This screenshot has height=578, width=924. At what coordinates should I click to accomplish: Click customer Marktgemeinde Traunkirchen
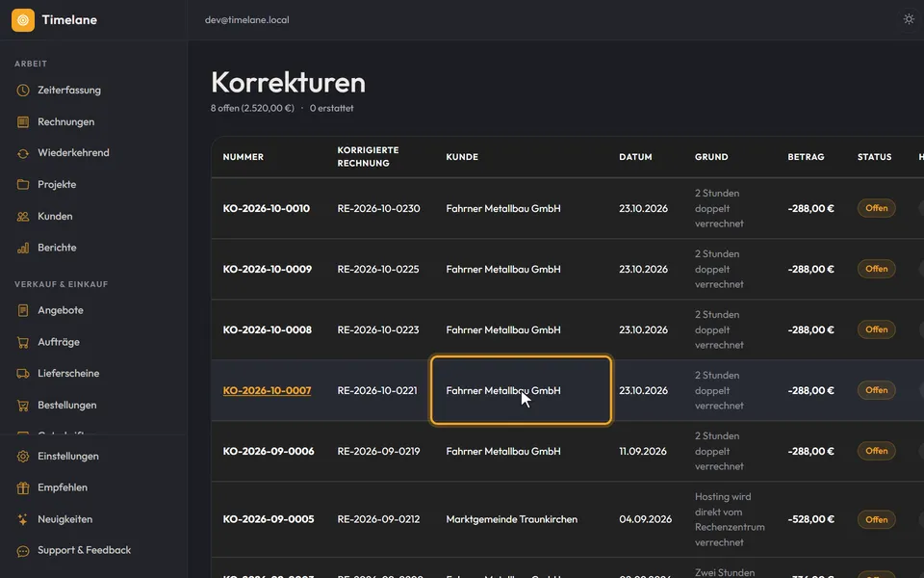[x=511, y=519]
